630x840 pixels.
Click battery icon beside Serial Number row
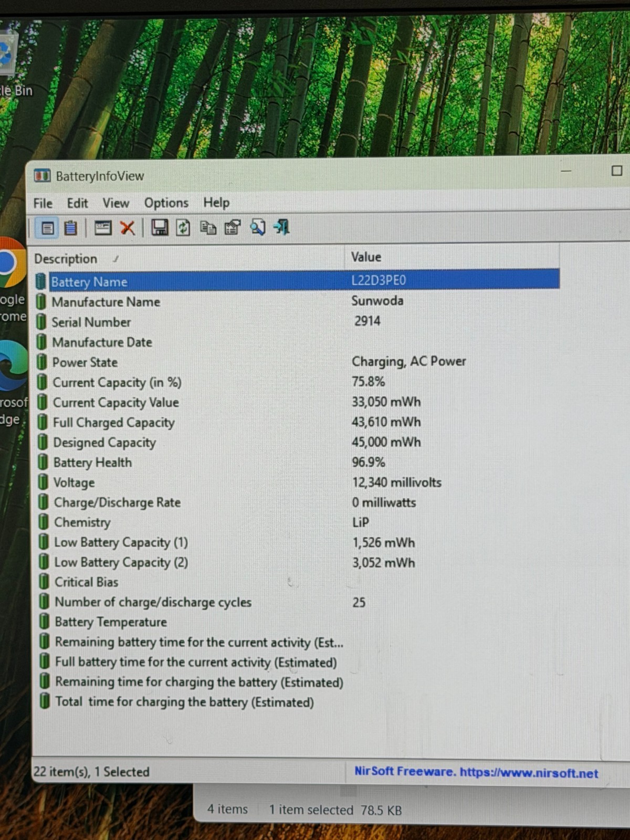tap(41, 322)
